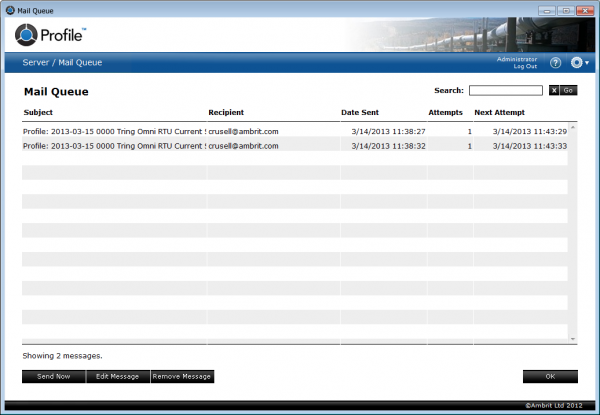Click inside the Search text field
Image resolution: width=600 pixels, height=415 pixels.
coord(505,90)
